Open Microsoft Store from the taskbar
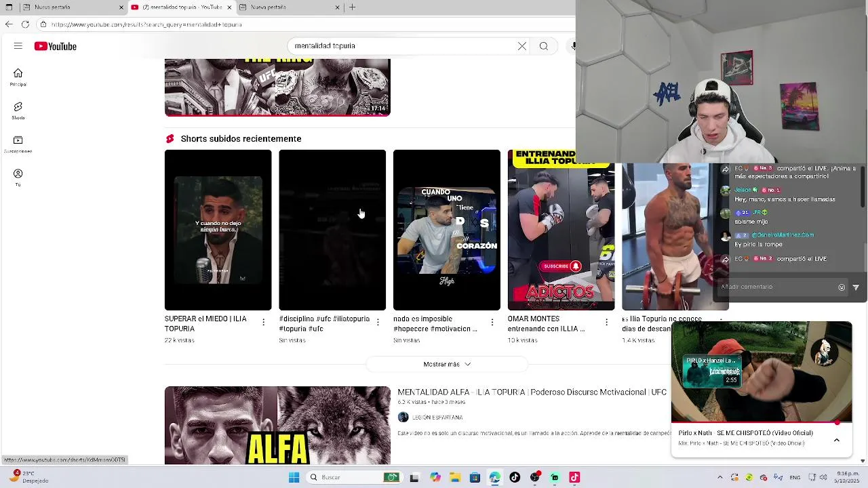Viewport: 868px width, 488px height. (x=475, y=477)
